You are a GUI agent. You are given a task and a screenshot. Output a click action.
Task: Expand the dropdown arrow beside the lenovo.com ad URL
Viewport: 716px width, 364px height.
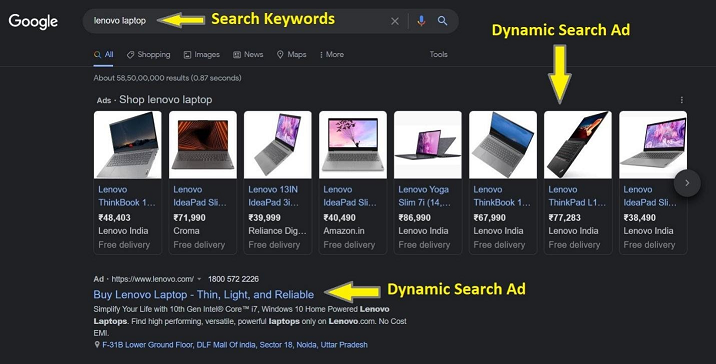(199, 279)
